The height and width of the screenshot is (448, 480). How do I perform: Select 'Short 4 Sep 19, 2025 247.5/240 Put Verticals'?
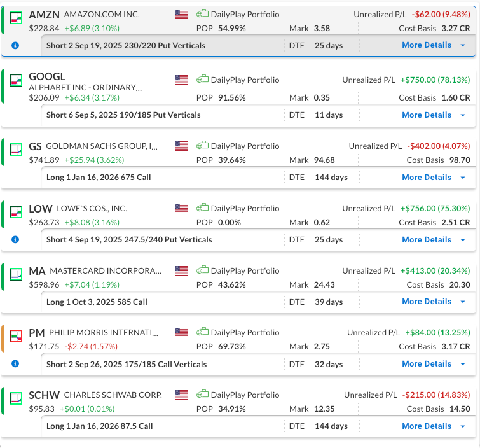click(129, 240)
